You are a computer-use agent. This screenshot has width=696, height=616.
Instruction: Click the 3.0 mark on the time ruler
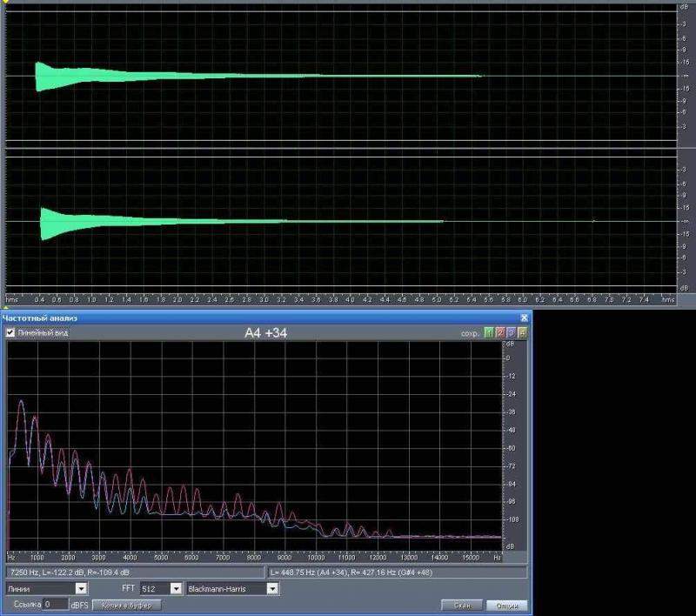pos(264,299)
